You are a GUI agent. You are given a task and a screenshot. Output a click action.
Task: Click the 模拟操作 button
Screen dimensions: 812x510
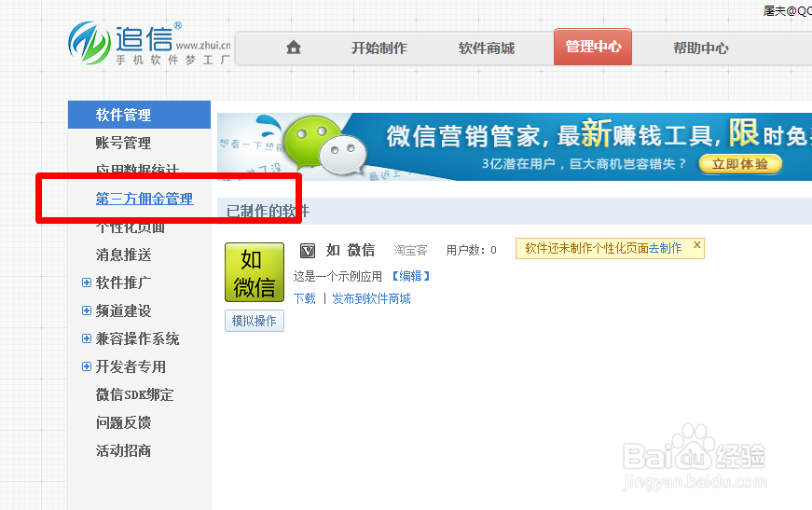[x=255, y=321]
